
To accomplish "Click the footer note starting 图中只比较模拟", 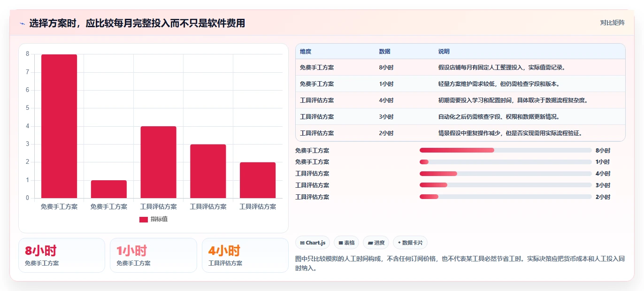I will click(x=460, y=264).
